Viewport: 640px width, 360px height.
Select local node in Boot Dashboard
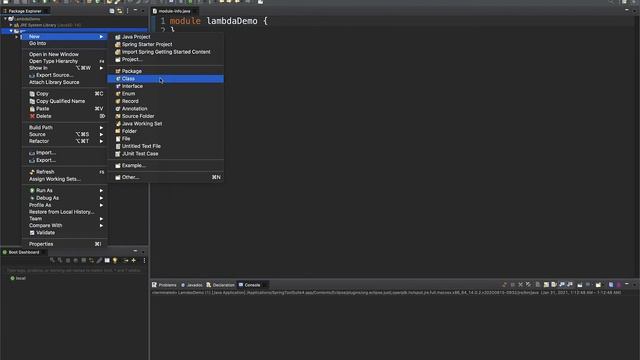[x=18, y=278]
